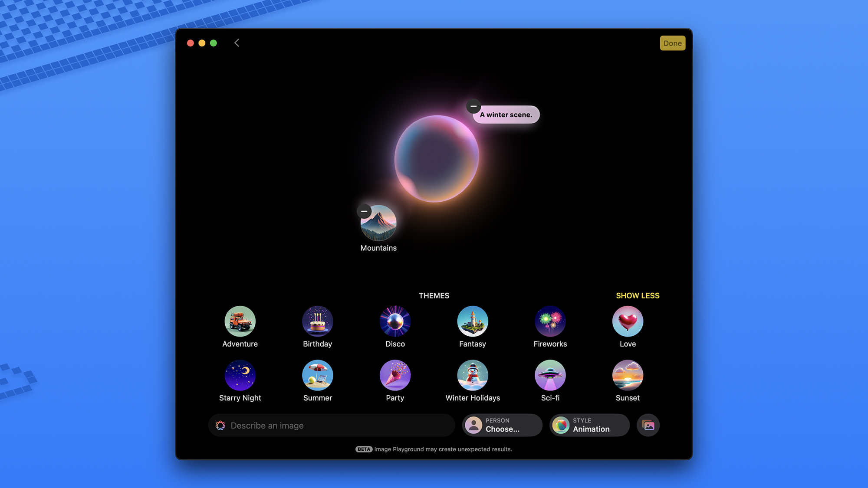
Task: Navigate back using arrow button
Action: (x=236, y=43)
